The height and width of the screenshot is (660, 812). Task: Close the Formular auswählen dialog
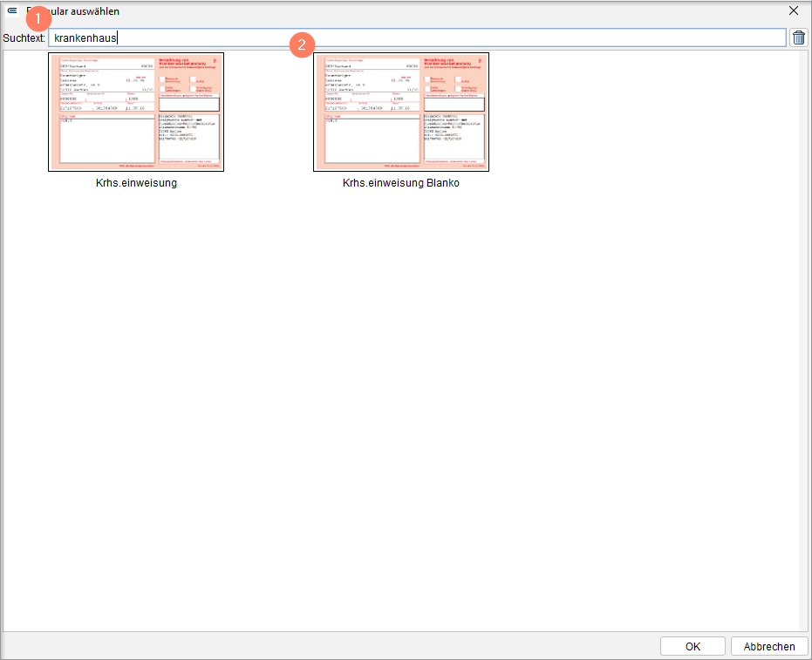[794, 10]
